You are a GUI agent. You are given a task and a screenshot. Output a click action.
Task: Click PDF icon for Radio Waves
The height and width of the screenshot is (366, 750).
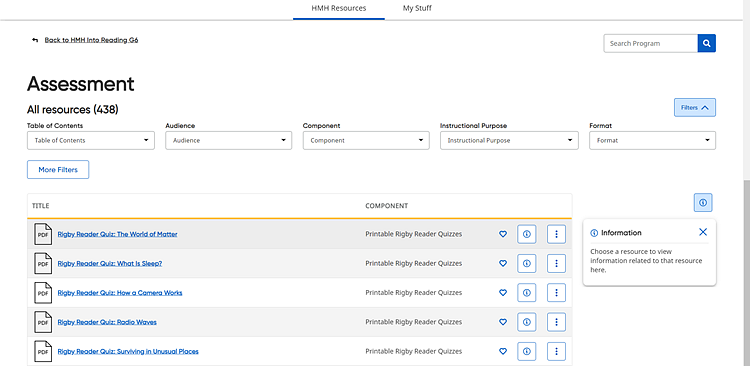click(x=43, y=322)
